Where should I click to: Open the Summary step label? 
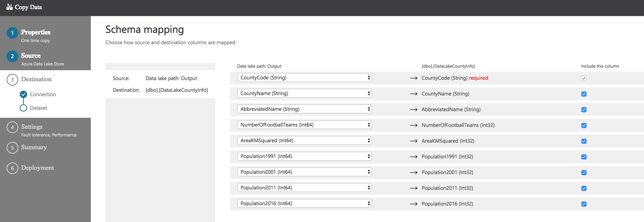click(x=34, y=147)
